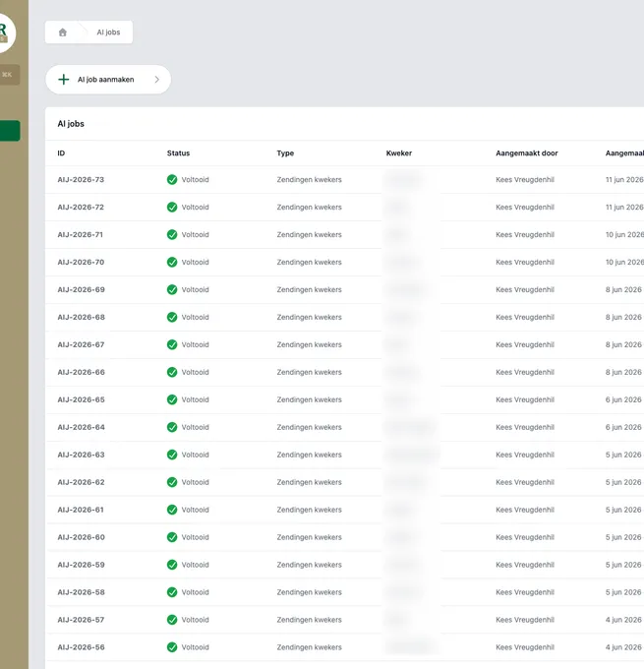Open job AIJ-2026-56
The width and height of the screenshot is (644, 669).
pyautogui.click(x=81, y=647)
